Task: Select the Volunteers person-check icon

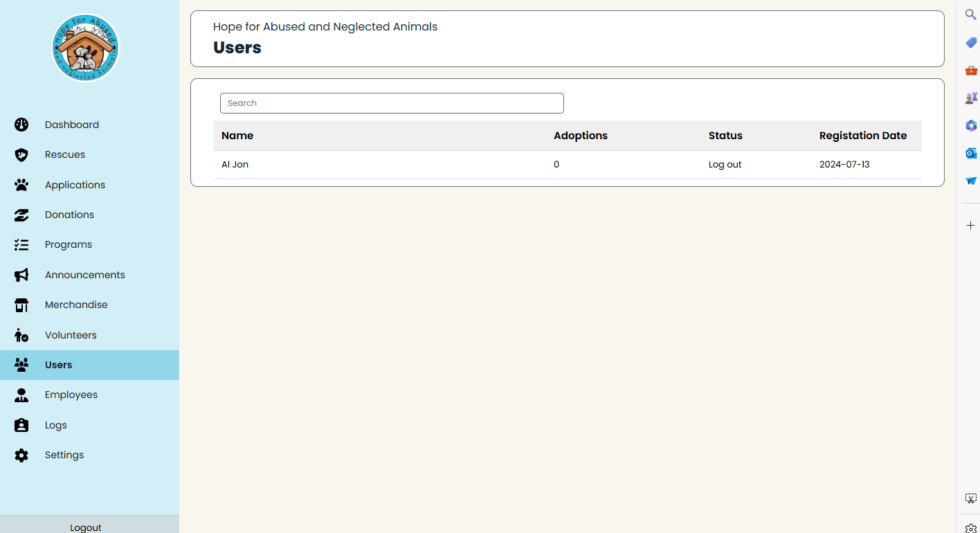Action: pos(21,335)
